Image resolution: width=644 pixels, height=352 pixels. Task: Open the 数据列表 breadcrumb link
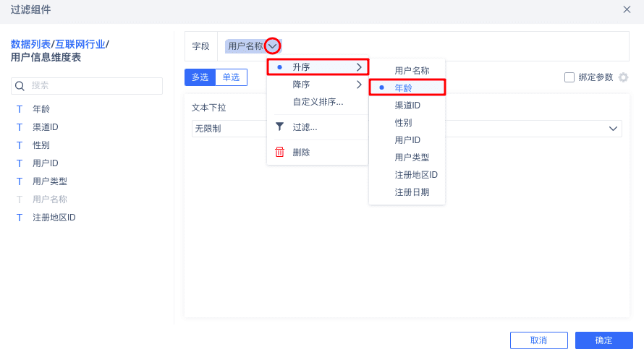point(30,44)
